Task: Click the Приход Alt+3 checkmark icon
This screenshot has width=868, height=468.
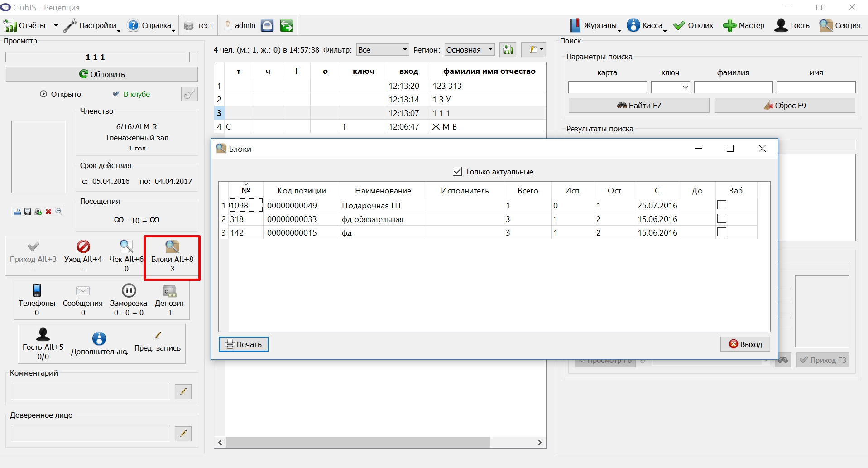Action: coord(33,246)
